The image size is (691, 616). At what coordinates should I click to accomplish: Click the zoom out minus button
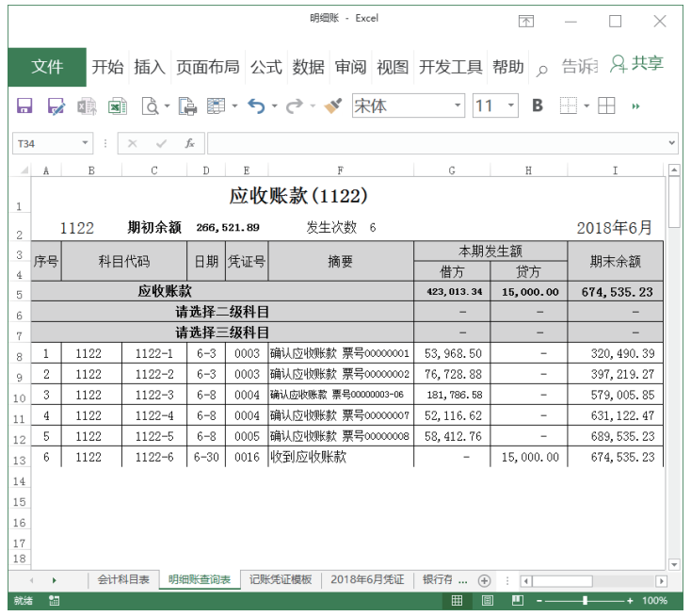538,601
